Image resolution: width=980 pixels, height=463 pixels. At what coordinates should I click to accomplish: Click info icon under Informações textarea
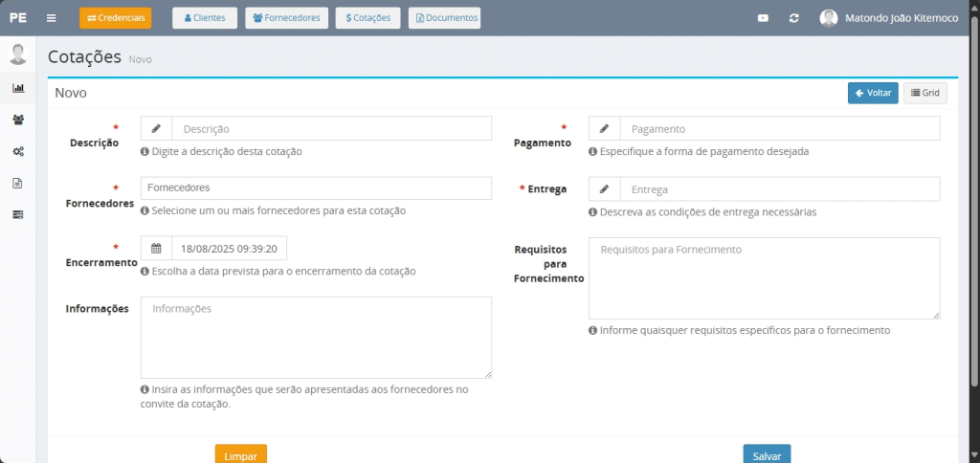145,389
